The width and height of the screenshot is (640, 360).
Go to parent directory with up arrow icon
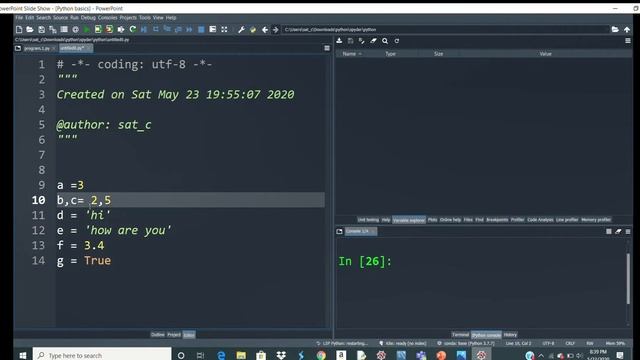(x=627, y=29)
